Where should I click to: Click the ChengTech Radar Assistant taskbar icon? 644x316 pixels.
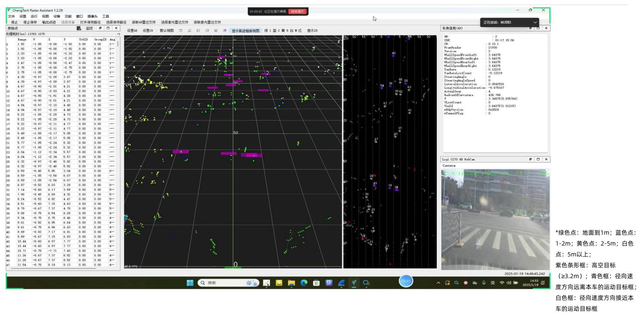pyautogui.click(x=354, y=283)
